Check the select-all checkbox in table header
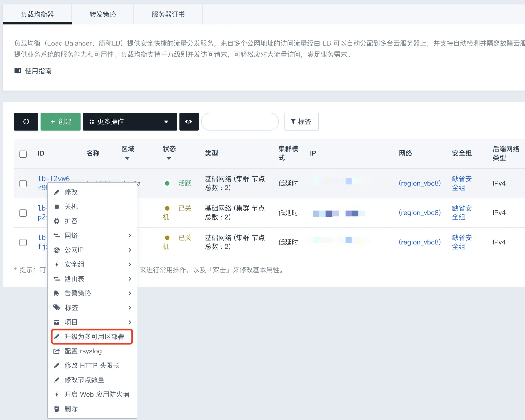Screen dimensions: 525x420 click(x=23, y=154)
